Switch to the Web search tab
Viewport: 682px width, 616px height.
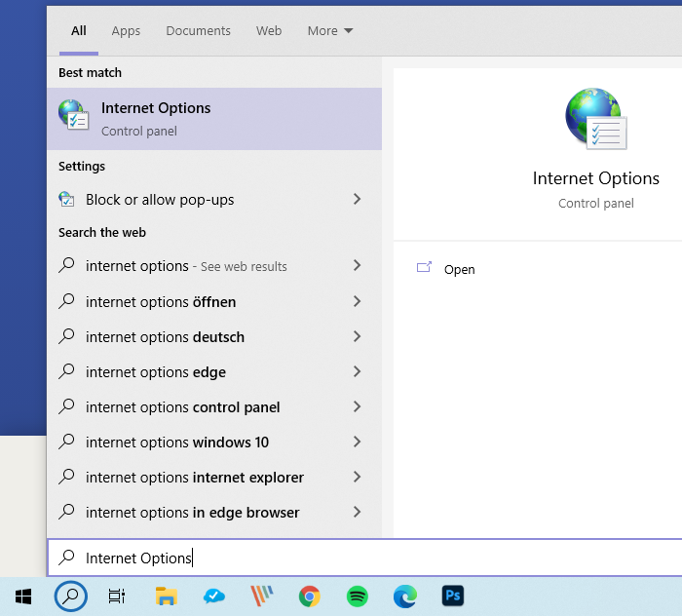point(269,31)
